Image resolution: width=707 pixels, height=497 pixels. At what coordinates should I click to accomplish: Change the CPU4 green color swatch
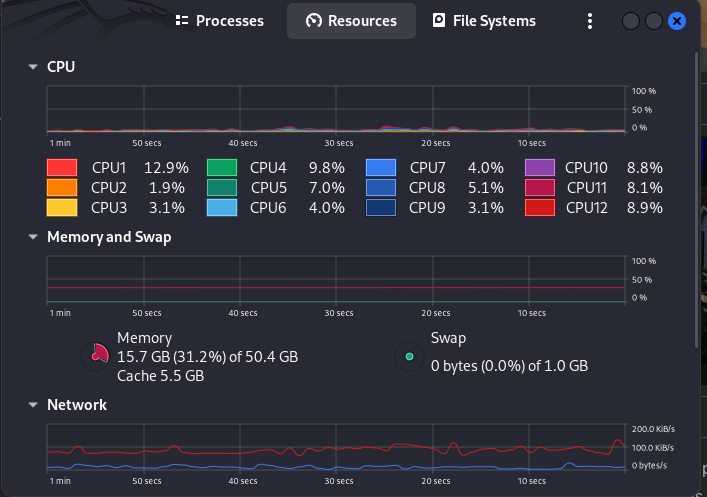[x=222, y=167]
